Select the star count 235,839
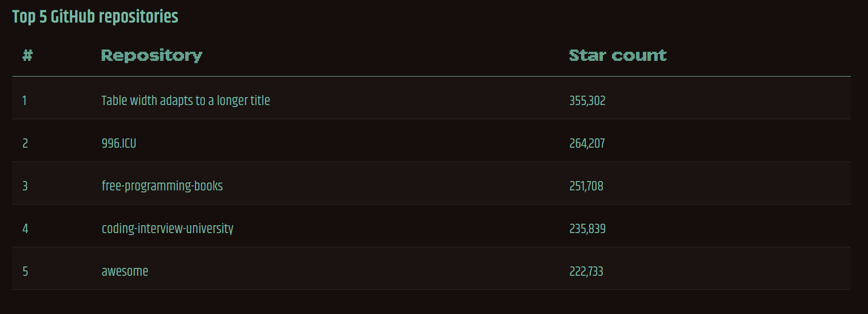The width and height of the screenshot is (868, 314). click(x=587, y=229)
